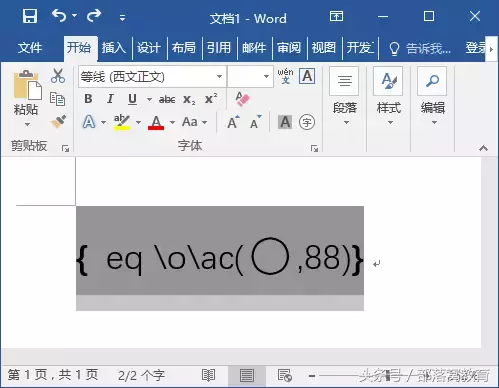Open Change Case Aa menu
The width and height of the screenshot is (499, 388).
coord(194,122)
